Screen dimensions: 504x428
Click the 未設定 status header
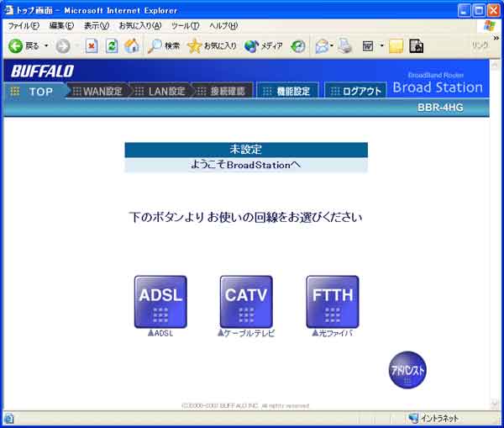click(x=246, y=150)
